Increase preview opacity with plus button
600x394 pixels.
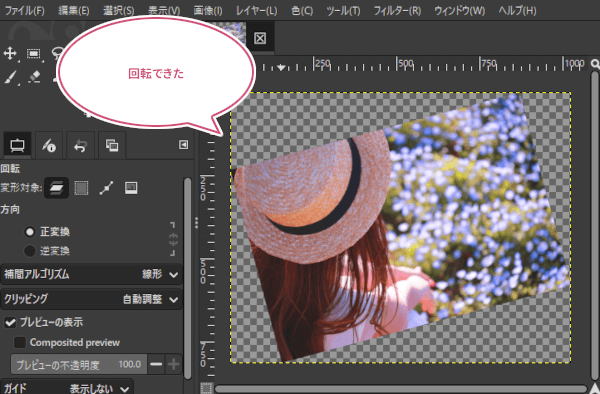click(173, 364)
